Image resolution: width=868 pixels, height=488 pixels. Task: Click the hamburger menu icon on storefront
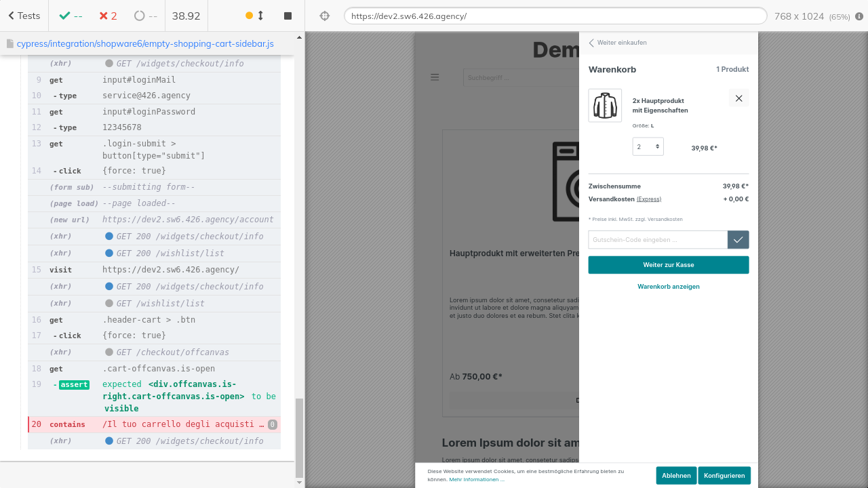click(435, 77)
